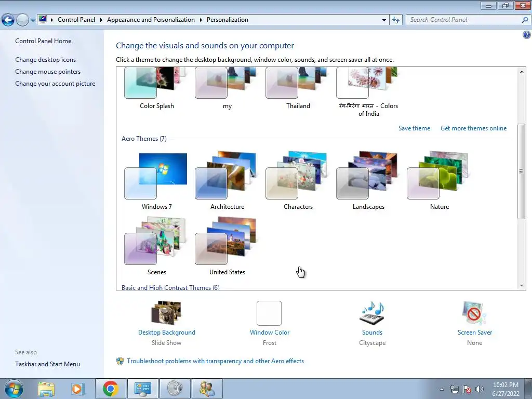
Task: Show hidden tray icons arrow
Action: 442,390
